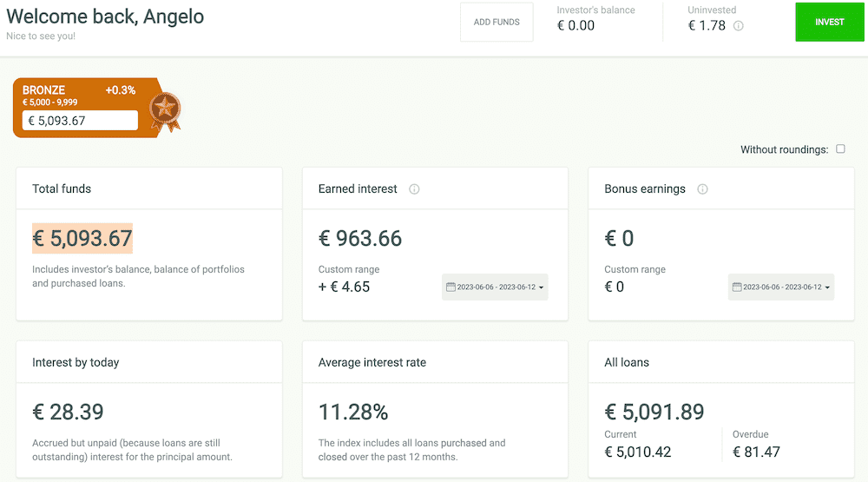Image resolution: width=868 pixels, height=482 pixels.
Task: Click the calendar icon in Bonus earnings range
Action: tap(736, 287)
